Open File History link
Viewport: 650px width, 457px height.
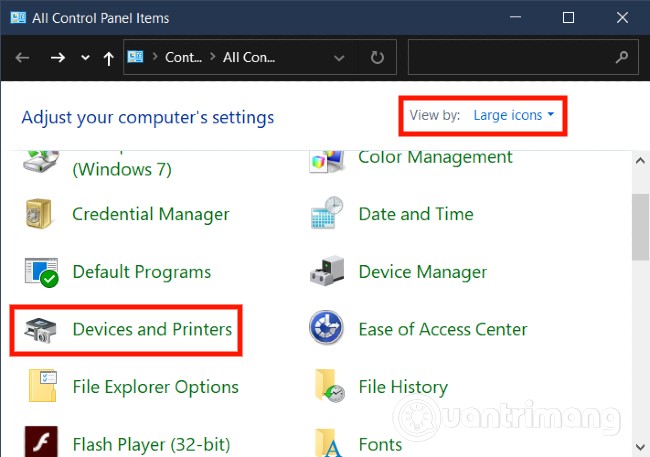click(403, 387)
